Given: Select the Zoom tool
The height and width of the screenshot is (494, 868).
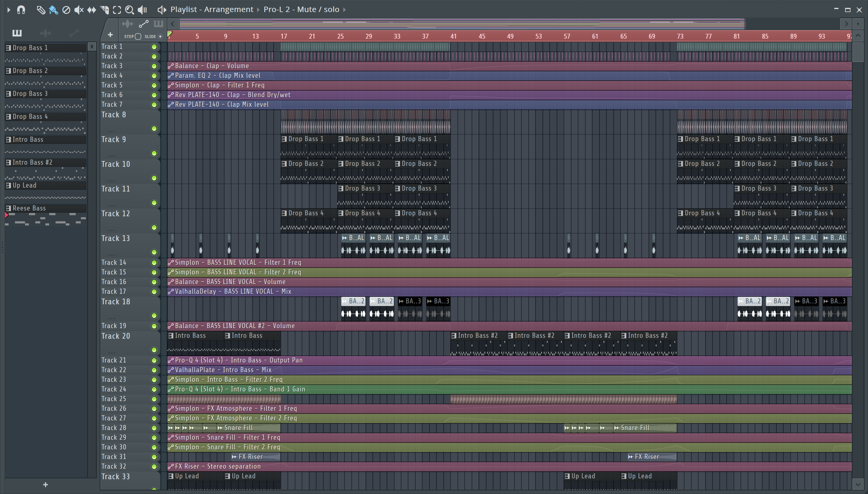Looking at the screenshot, I should 129,10.
